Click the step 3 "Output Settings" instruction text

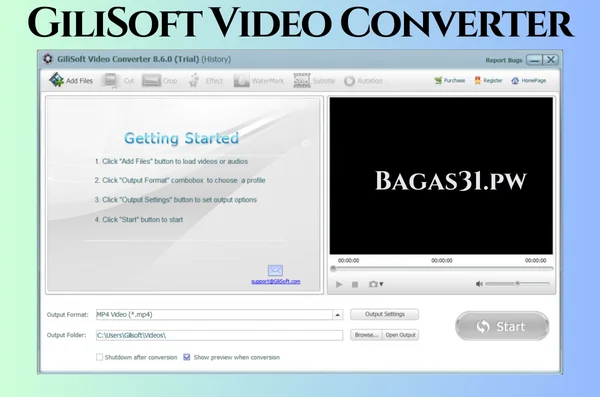[x=176, y=200]
